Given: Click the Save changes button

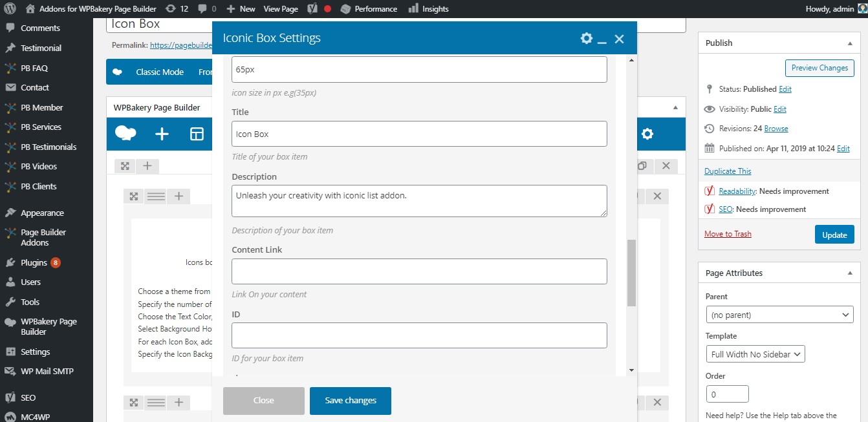Looking at the screenshot, I should 351,401.
